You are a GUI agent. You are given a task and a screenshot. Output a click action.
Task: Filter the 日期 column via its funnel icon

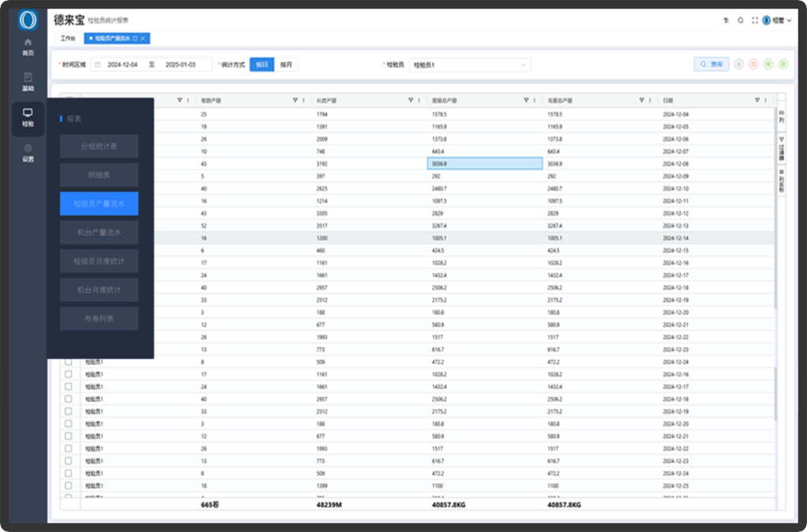[x=757, y=100]
